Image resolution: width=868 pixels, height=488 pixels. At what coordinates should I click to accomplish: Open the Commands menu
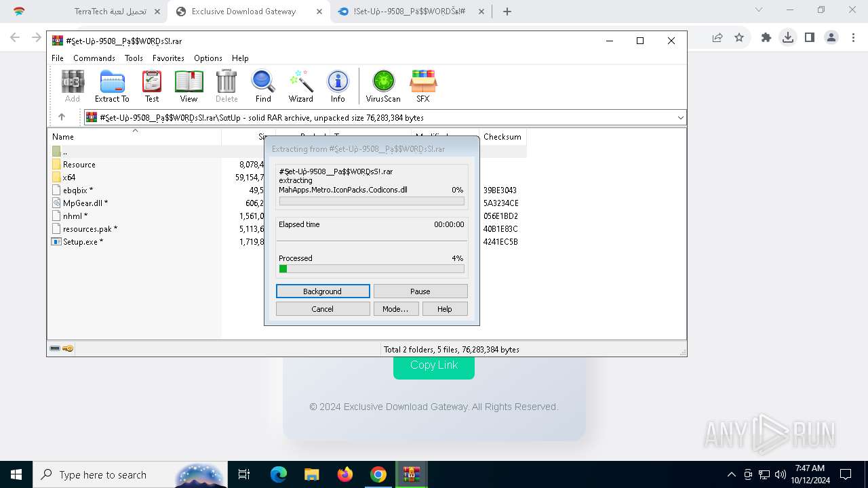pyautogui.click(x=94, y=58)
